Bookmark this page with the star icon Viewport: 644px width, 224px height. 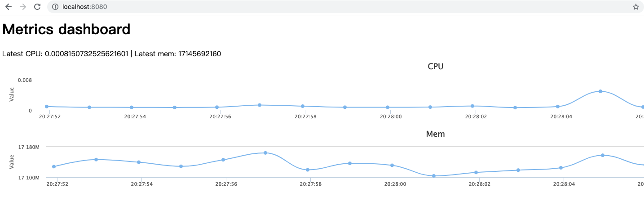point(635,7)
